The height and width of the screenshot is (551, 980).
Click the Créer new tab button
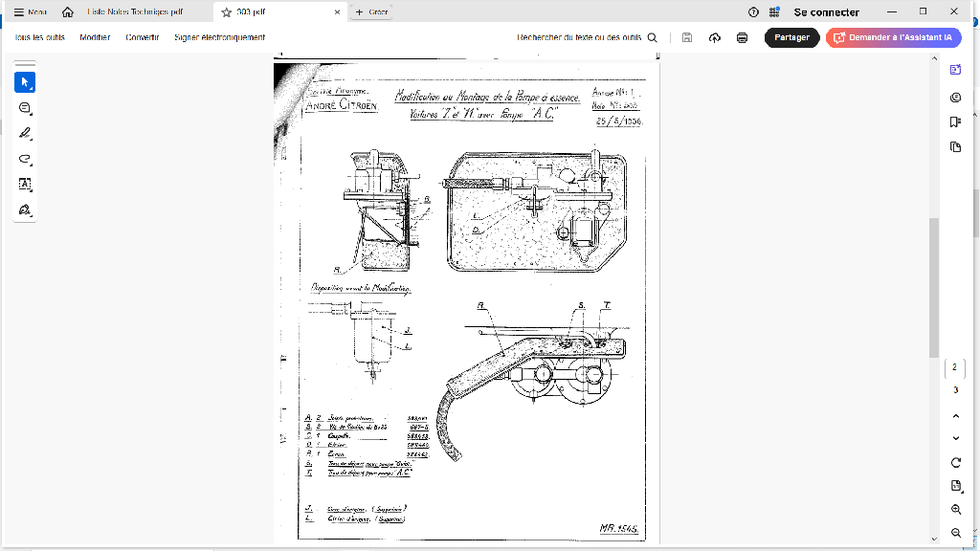(372, 11)
